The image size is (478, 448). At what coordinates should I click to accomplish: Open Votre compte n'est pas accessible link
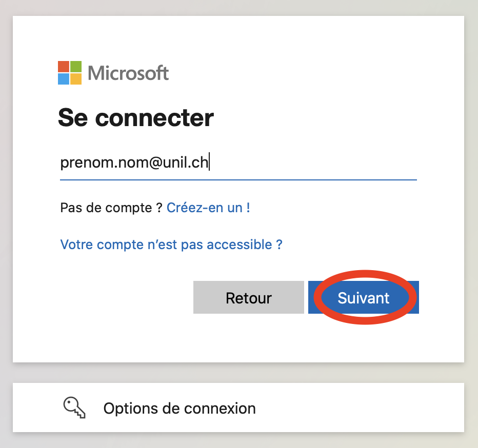(x=171, y=244)
